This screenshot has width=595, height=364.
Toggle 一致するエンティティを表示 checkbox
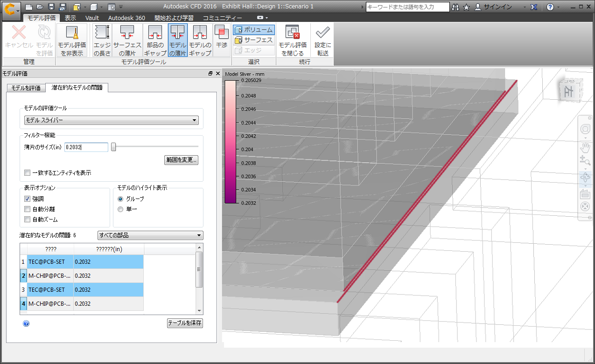pos(27,173)
